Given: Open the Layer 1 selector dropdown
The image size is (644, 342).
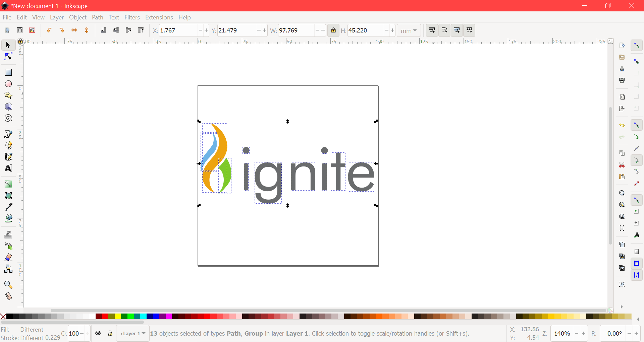Looking at the screenshot, I should (133, 333).
